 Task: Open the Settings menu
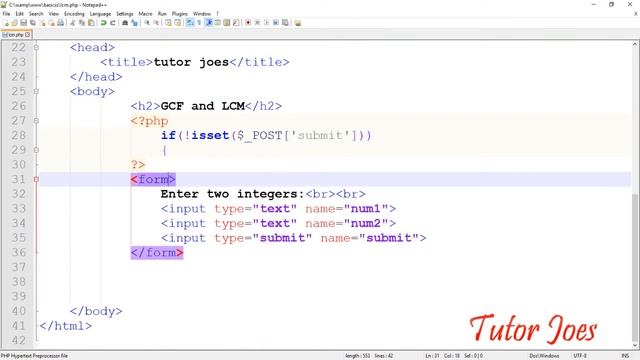(124, 13)
